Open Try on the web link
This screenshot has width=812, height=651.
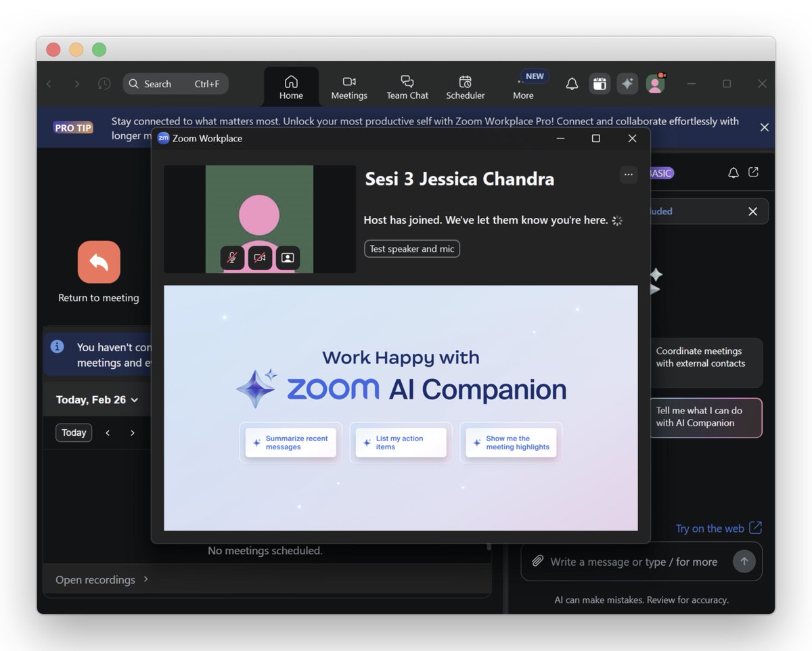tap(719, 529)
